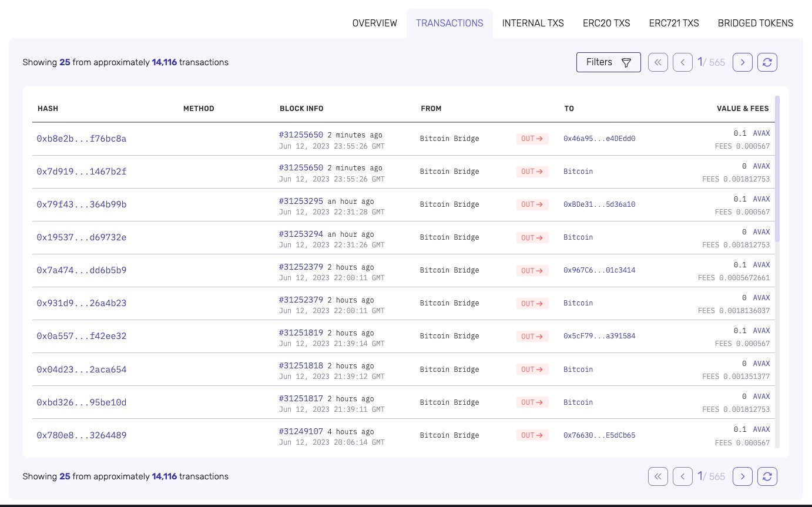The height and width of the screenshot is (507, 812).
Task: Click the BLOCK INFO column header
Action: (x=301, y=109)
